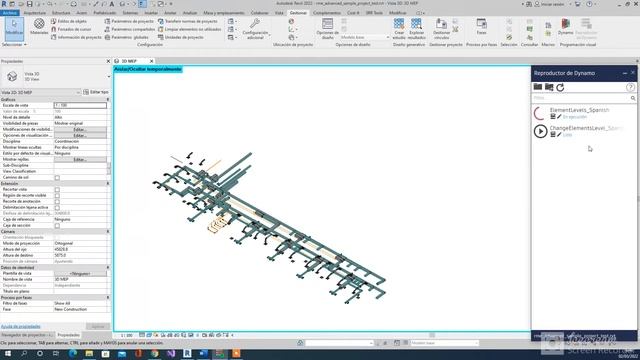Edit the ChangeElementsLevel script pencil icon
640x360 pixels.
point(559,135)
